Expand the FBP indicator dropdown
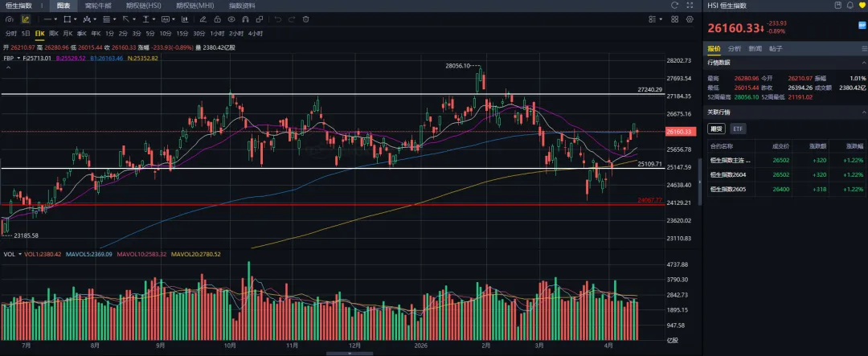Screen dimensions: 868x356 (18, 58)
